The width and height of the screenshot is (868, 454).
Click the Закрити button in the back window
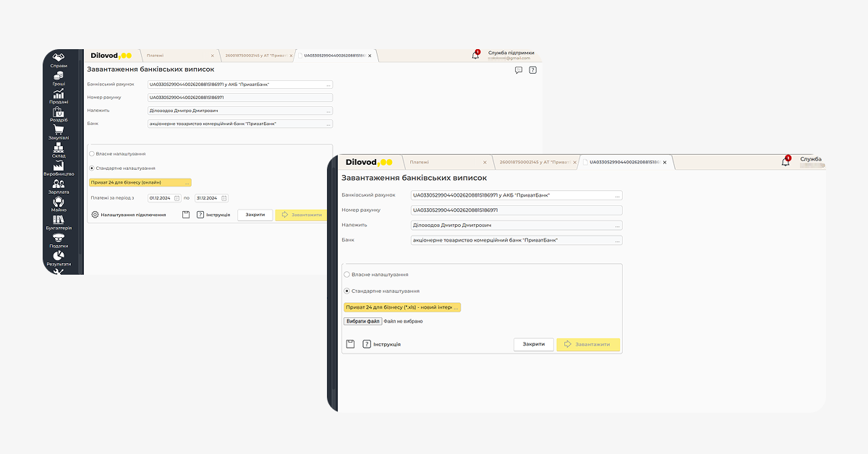[x=255, y=215]
